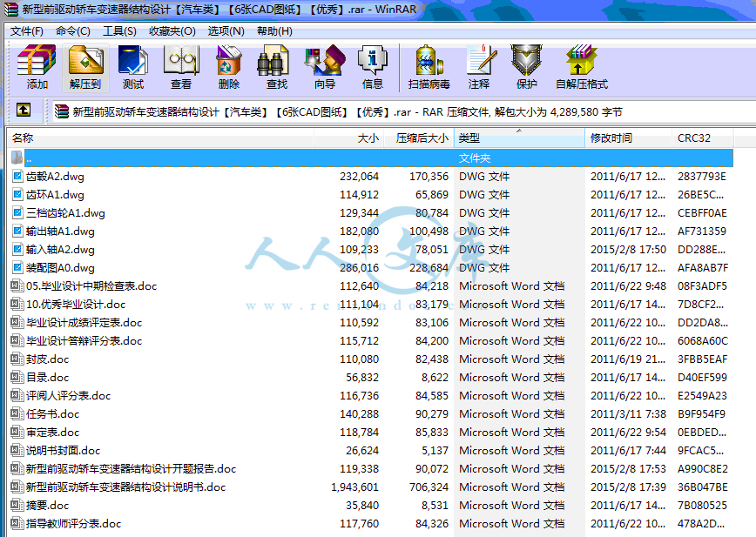This screenshot has width=756, height=537.
Task: Select file 新型前驱动轿车变速器结构设计开题报告.doc
Action: [x=132, y=468]
